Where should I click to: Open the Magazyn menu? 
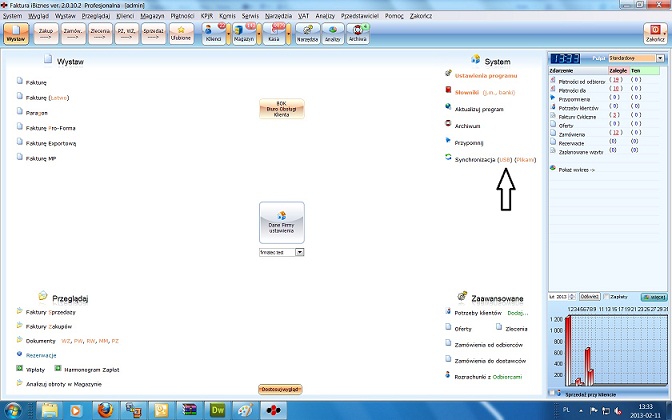tap(152, 16)
